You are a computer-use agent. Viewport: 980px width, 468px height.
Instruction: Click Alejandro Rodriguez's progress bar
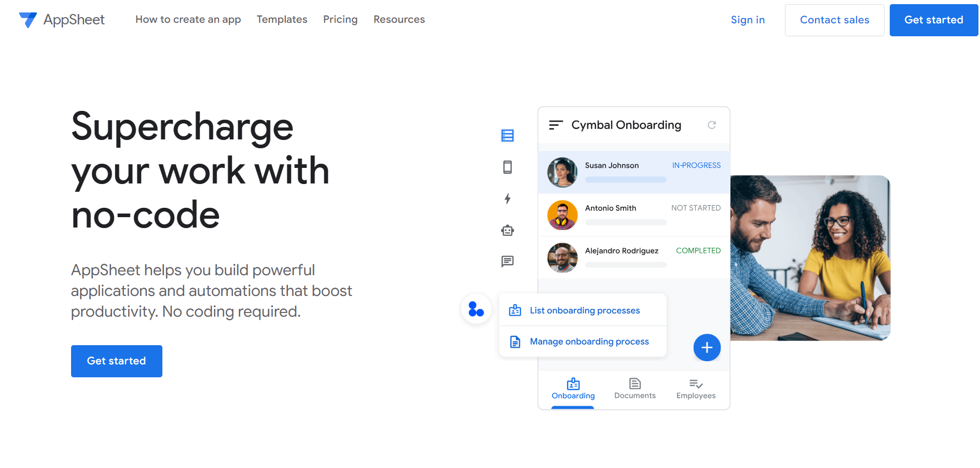tap(626, 265)
